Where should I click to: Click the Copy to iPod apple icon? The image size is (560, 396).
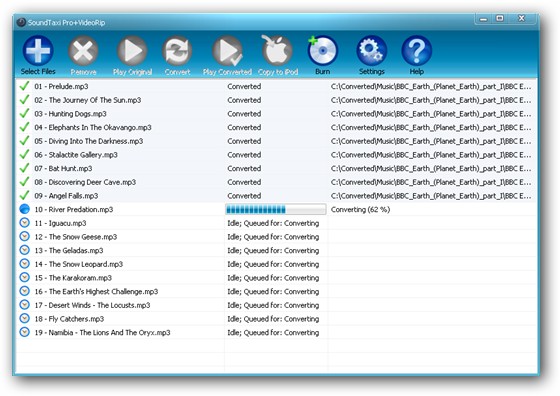(x=278, y=51)
